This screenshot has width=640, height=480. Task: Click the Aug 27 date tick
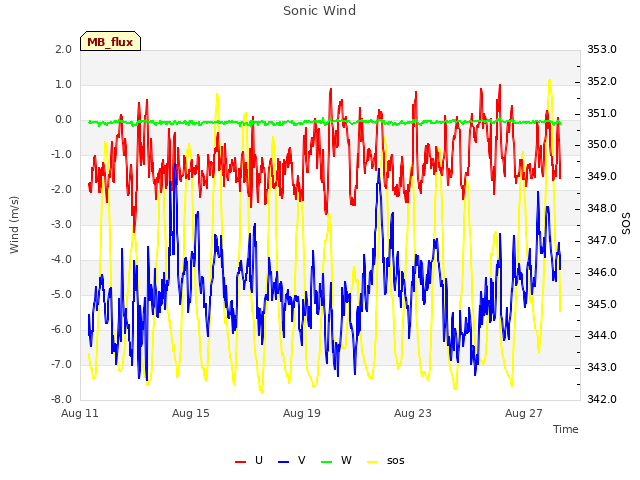(x=524, y=413)
